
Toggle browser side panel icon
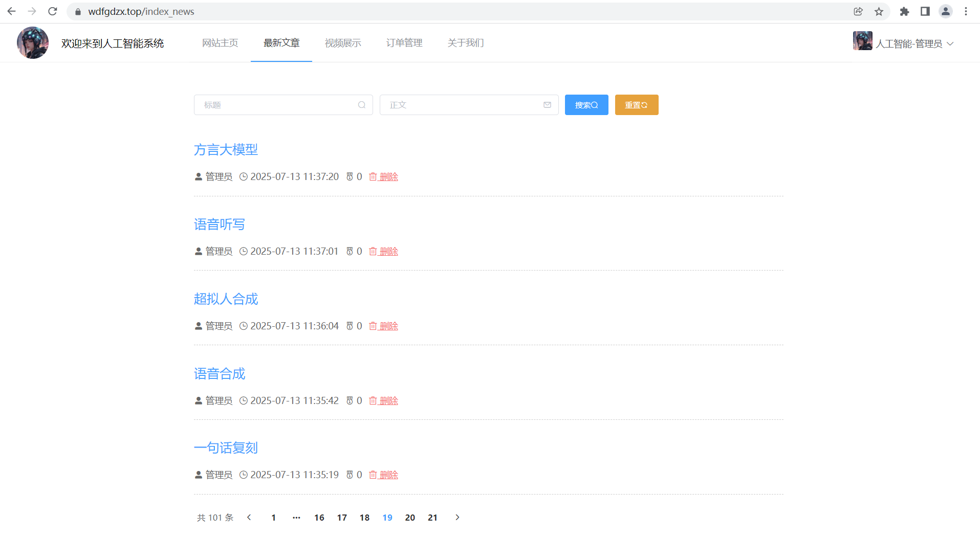[x=925, y=11]
